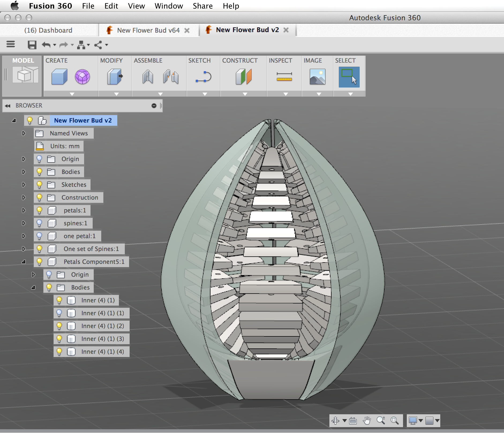Screen dimensions: 504x433
Task: Activate the Pan hand tool
Action: click(367, 420)
